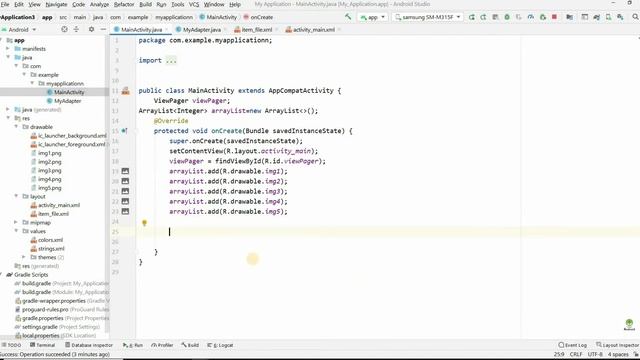The width and height of the screenshot is (640, 360).
Task: Open the Database Inspector tool window
Action: coord(89,345)
